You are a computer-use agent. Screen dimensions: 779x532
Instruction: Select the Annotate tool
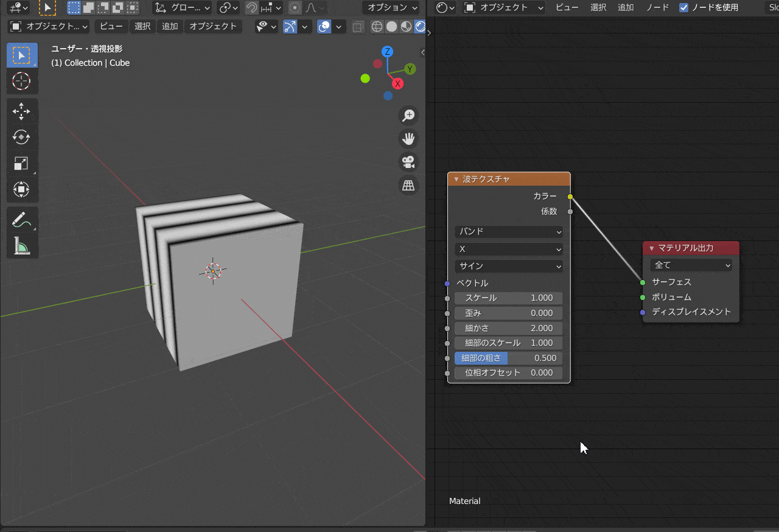22,219
